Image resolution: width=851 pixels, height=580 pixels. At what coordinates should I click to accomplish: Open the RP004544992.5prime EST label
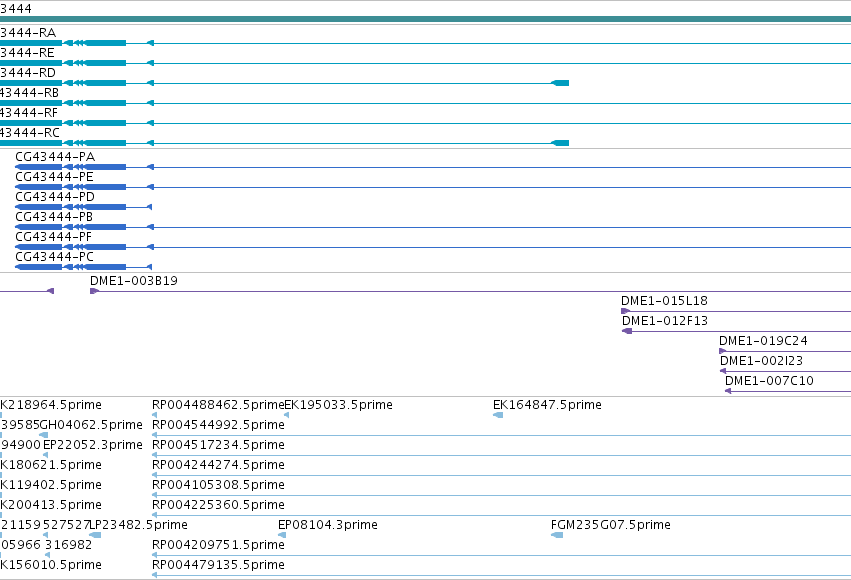(x=218, y=425)
